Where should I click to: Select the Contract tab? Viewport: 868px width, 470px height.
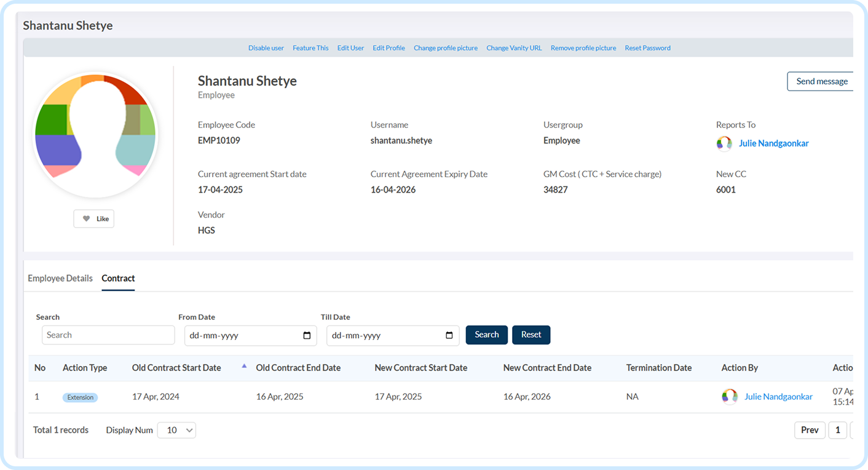[x=118, y=279]
